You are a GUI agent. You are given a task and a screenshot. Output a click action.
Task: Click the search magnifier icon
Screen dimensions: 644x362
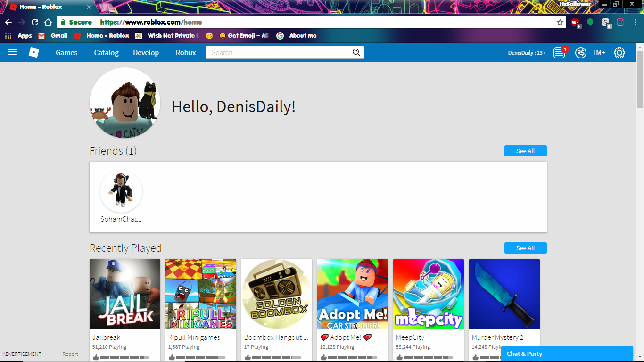coord(356,52)
